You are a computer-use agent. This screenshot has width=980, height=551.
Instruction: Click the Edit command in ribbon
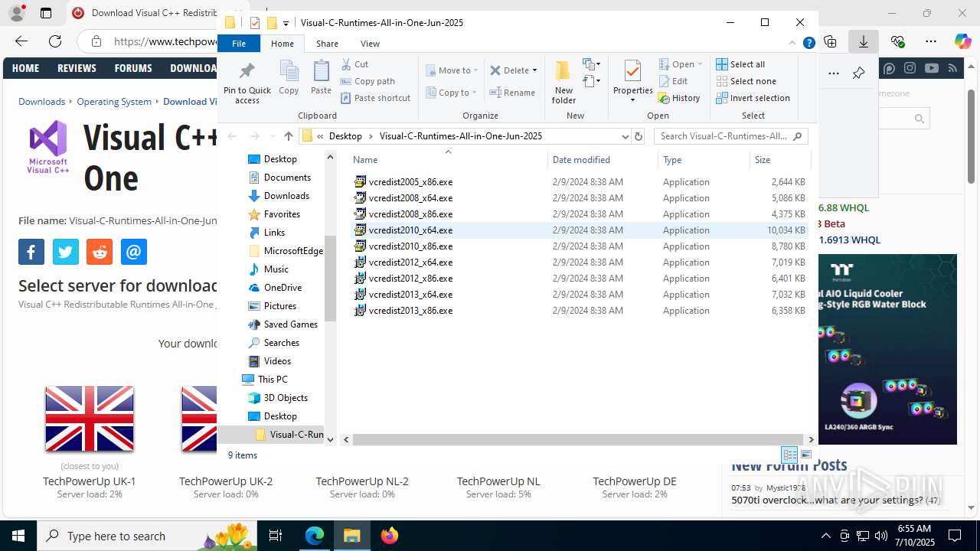click(x=674, y=81)
